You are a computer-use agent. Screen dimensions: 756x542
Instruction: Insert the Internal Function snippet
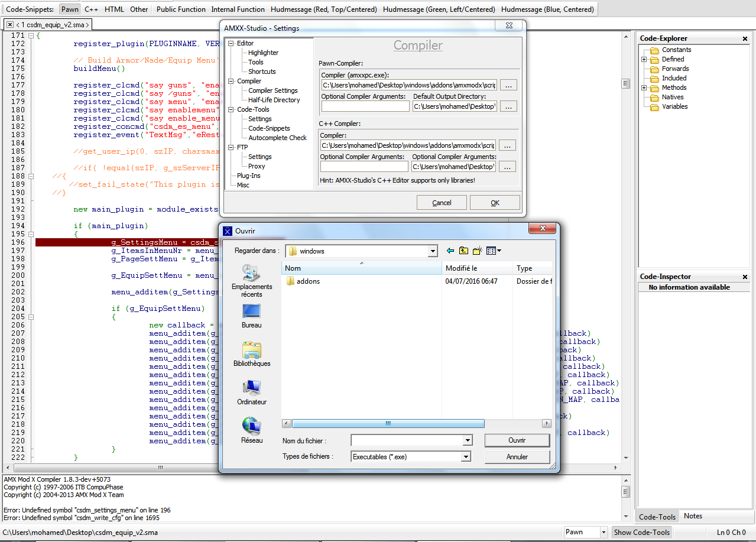point(238,9)
